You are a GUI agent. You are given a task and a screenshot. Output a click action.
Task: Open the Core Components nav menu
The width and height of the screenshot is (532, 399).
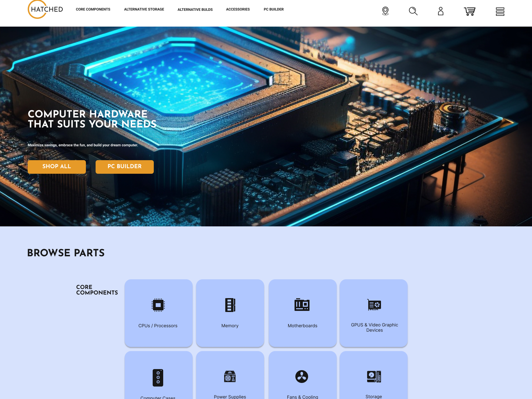pos(93,9)
